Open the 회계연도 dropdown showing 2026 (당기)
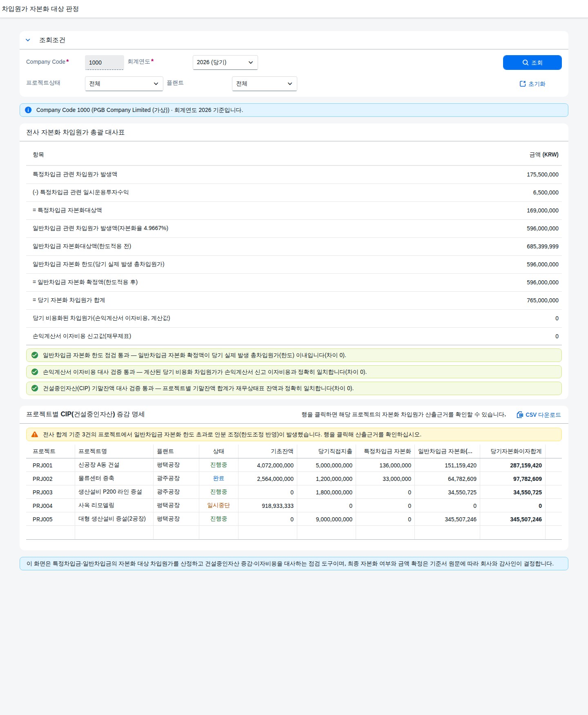The height and width of the screenshot is (715, 588). (225, 63)
